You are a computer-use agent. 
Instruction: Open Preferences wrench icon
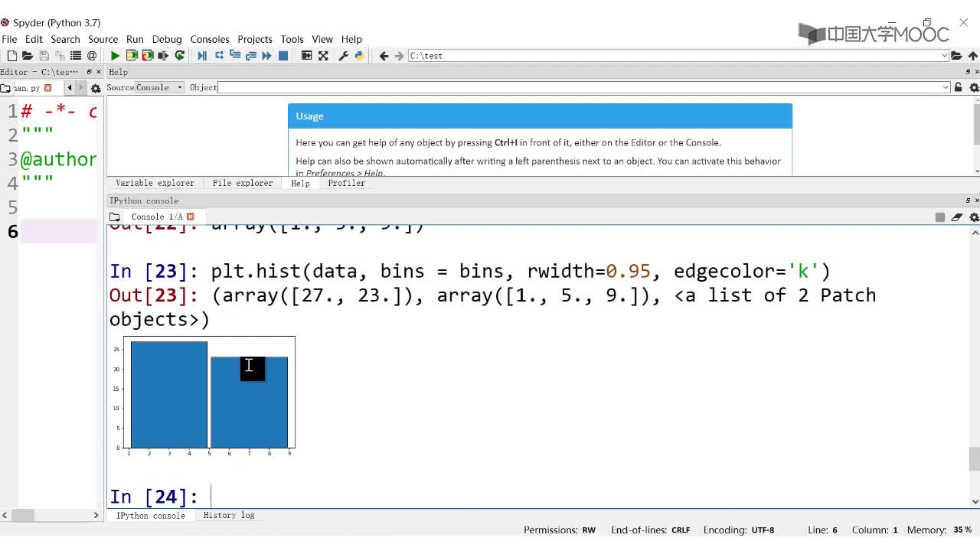click(x=344, y=56)
